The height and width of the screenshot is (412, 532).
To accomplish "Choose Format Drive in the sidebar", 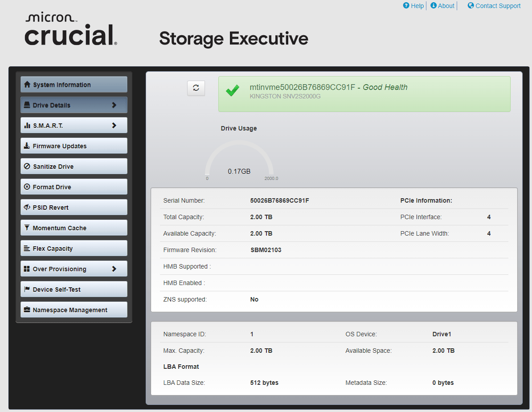I will (x=74, y=187).
